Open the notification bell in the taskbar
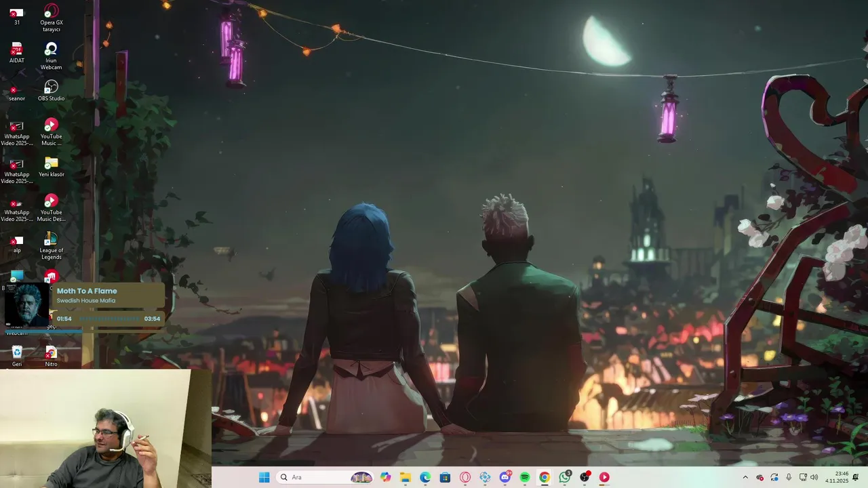The height and width of the screenshot is (488, 868). (x=856, y=477)
